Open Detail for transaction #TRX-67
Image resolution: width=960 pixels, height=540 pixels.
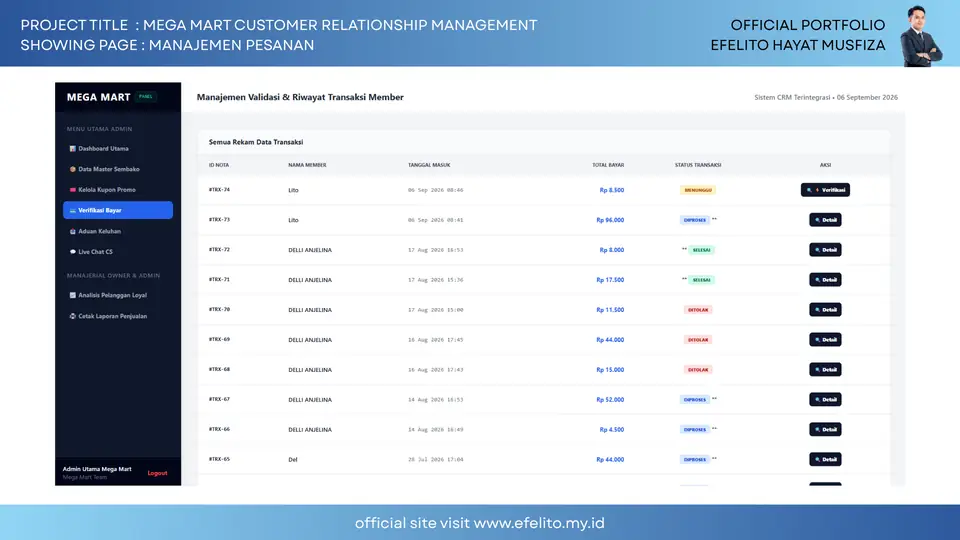(825, 400)
